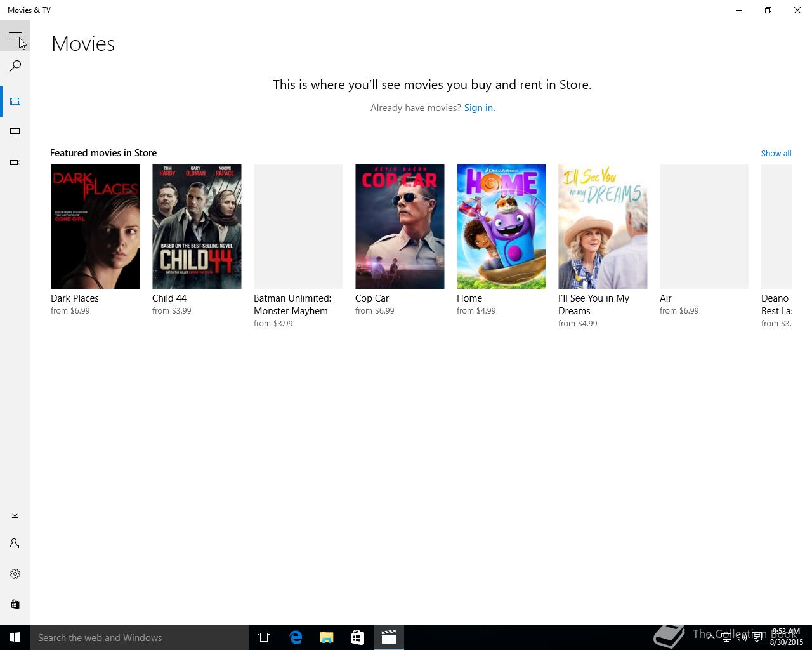Open the Store shopping bag sidebar icon

click(x=15, y=604)
